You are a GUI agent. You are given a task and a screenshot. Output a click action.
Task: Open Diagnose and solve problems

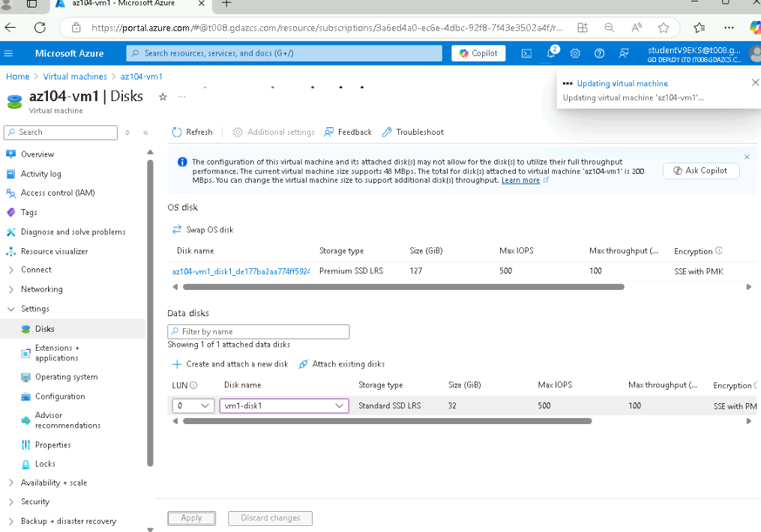coord(73,232)
